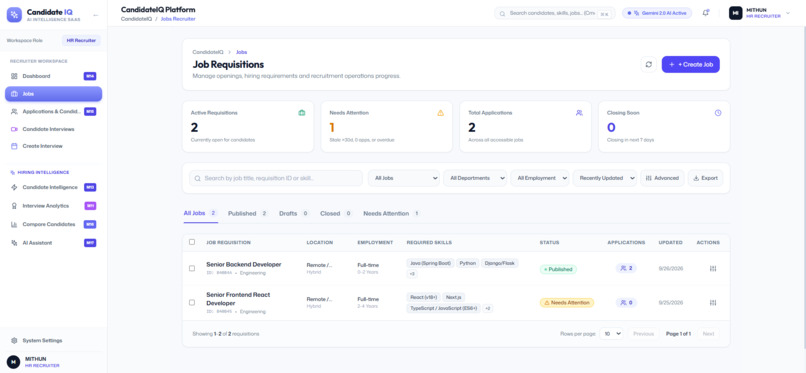The height and width of the screenshot is (373, 806).
Task: Open the All Employment dropdown
Action: click(x=540, y=178)
